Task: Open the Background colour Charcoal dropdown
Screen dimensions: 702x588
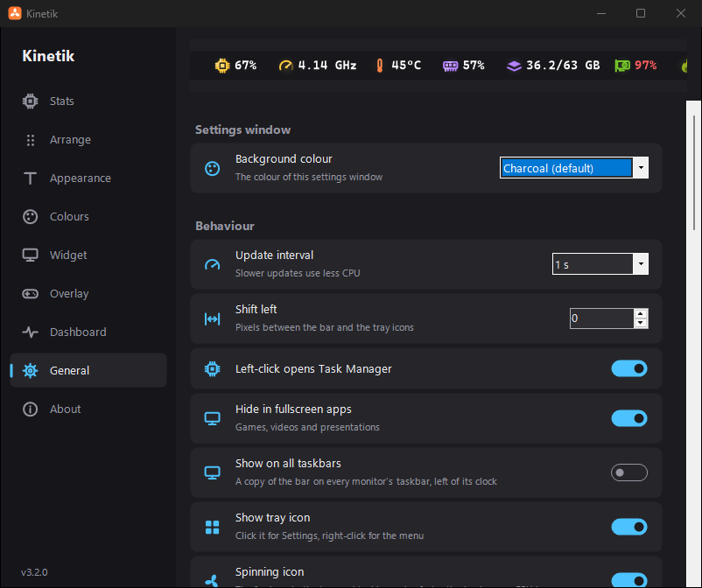Action: (x=574, y=168)
